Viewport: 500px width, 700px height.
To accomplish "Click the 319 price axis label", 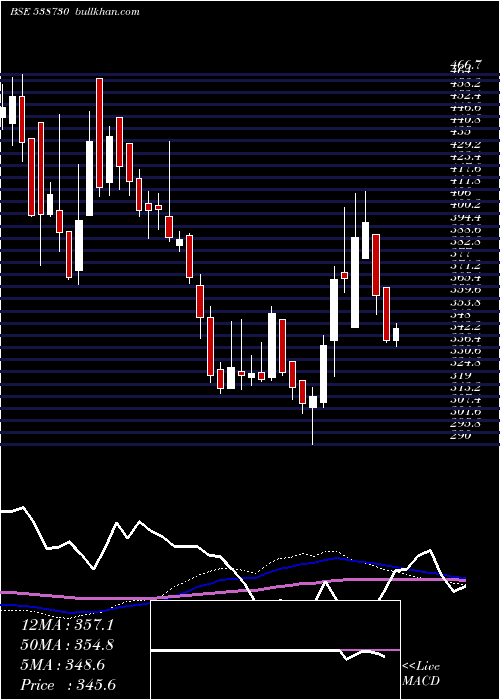I will point(459,375).
